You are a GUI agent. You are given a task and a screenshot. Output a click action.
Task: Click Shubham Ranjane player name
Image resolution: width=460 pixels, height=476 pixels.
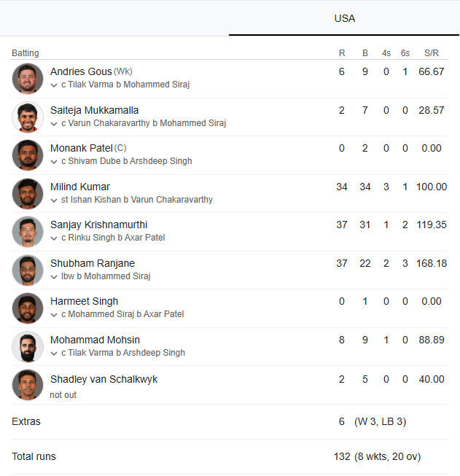pos(93,263)
